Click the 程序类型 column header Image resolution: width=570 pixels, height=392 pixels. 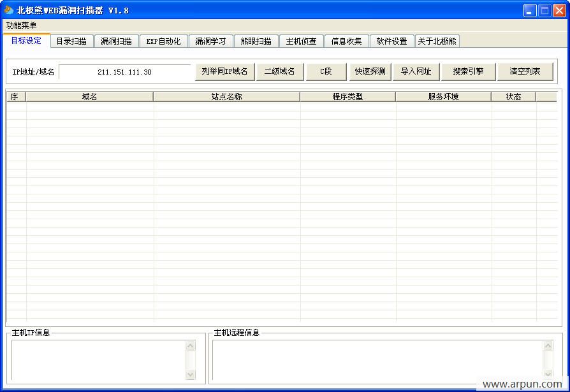(x=347, y=97)
